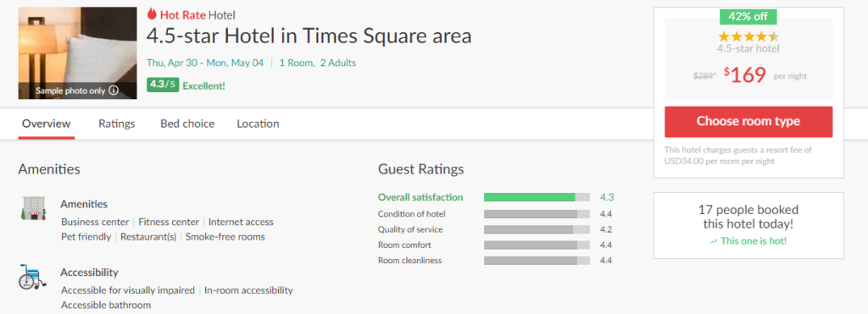Click the trending arrow icon beside 'This one is hot!'
Image resolution: width=868 pixels, height=314 pixels.
click(x=713, y=241)
